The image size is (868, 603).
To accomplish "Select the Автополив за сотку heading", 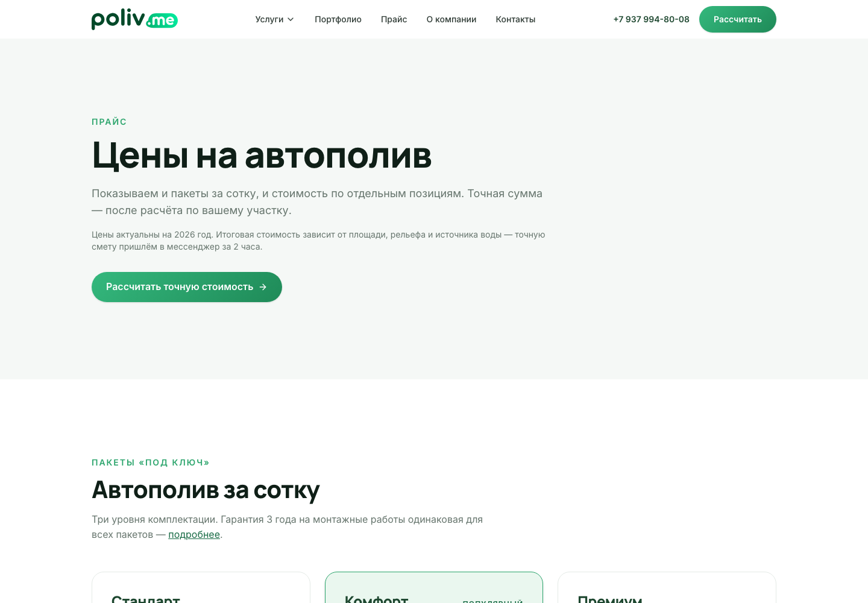I will tap(206, 490).
